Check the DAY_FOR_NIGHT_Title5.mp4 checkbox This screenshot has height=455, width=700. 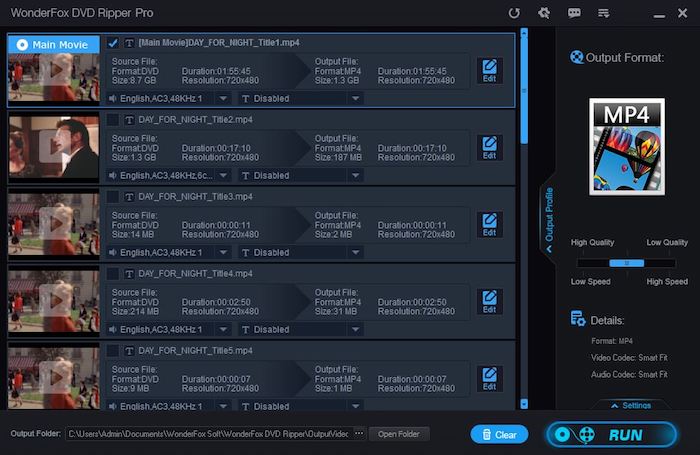(x=113, y=351)
